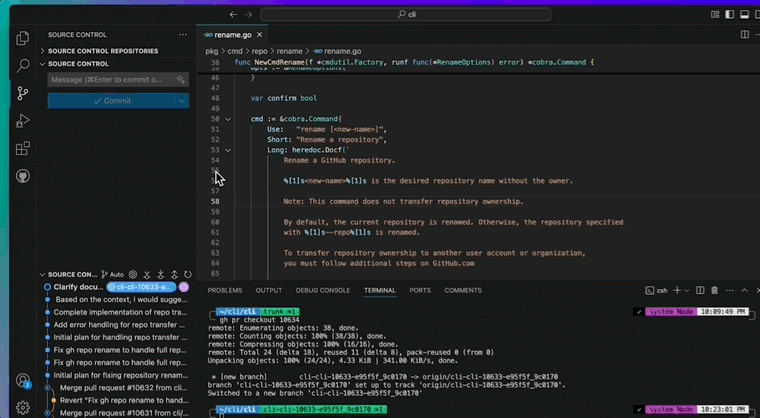
Task: Toggle bottom panel visibility
Action: (x=744, y=15)
